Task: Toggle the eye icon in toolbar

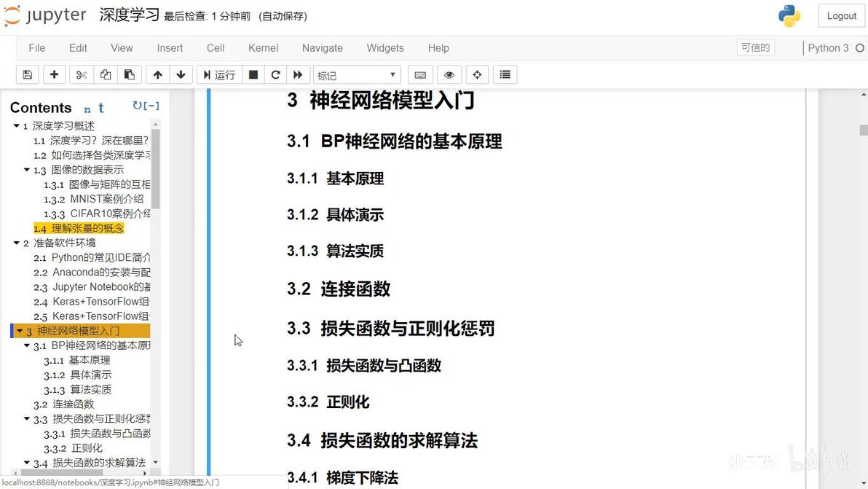Action: [x=449, y=75]
